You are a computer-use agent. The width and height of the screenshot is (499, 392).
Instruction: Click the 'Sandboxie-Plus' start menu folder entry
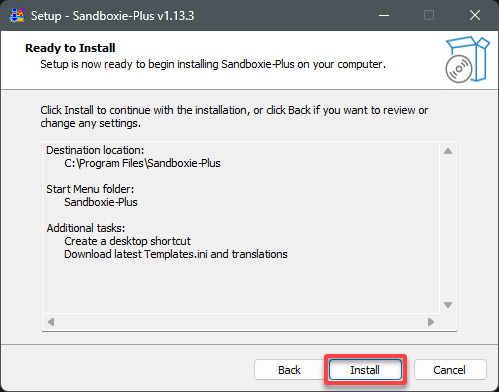point(101,202)
